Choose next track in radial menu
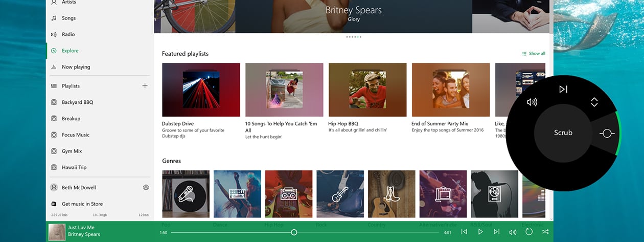This screenshot has width=644, height=242. click(x=563, y=90)
